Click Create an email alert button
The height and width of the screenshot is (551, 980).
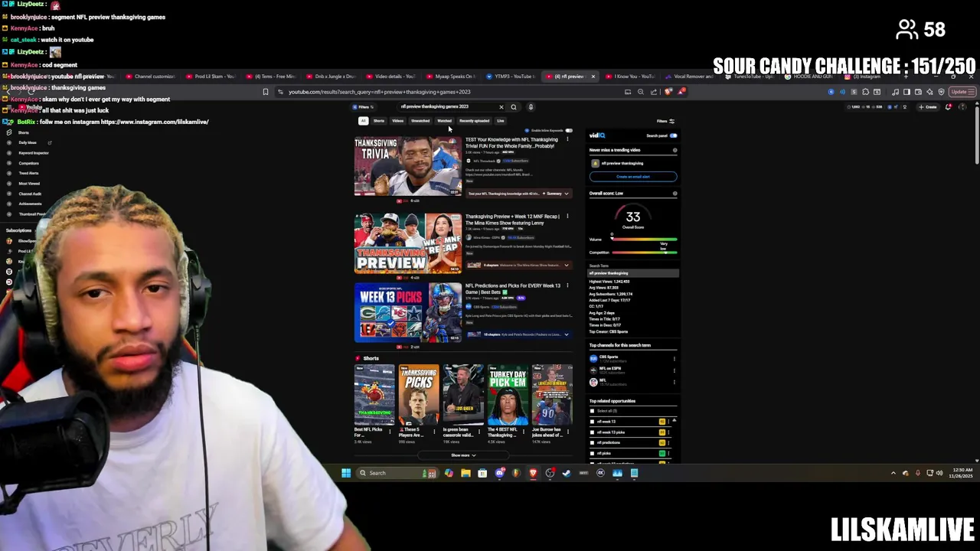coord(633,177)
